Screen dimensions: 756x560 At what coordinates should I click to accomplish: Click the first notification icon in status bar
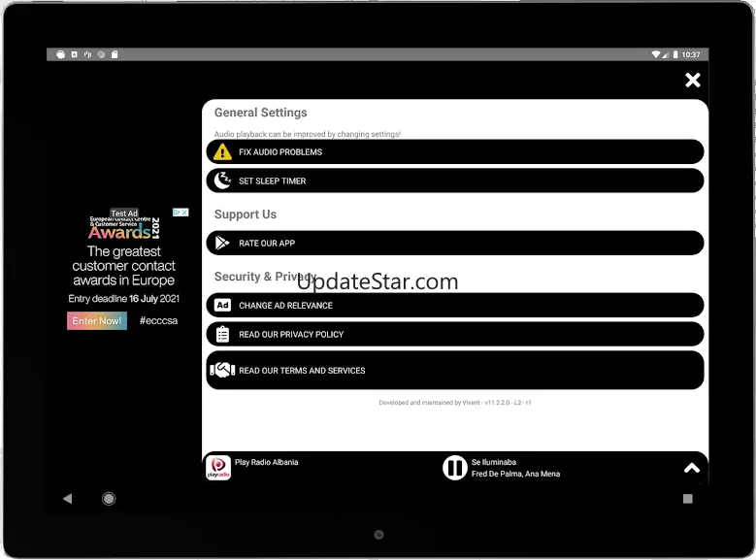click(x=61, y=54)
